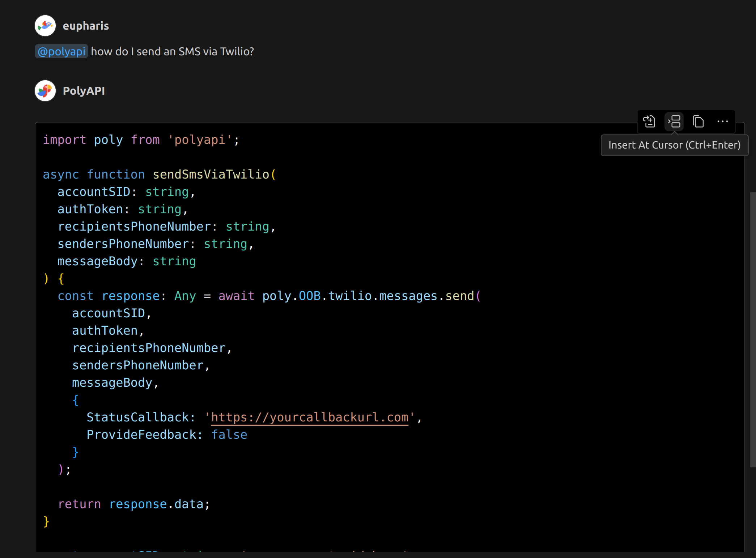Click the Apply in Editor icon
The width and height of the screenshot is (756, 558).
(649, 121)
